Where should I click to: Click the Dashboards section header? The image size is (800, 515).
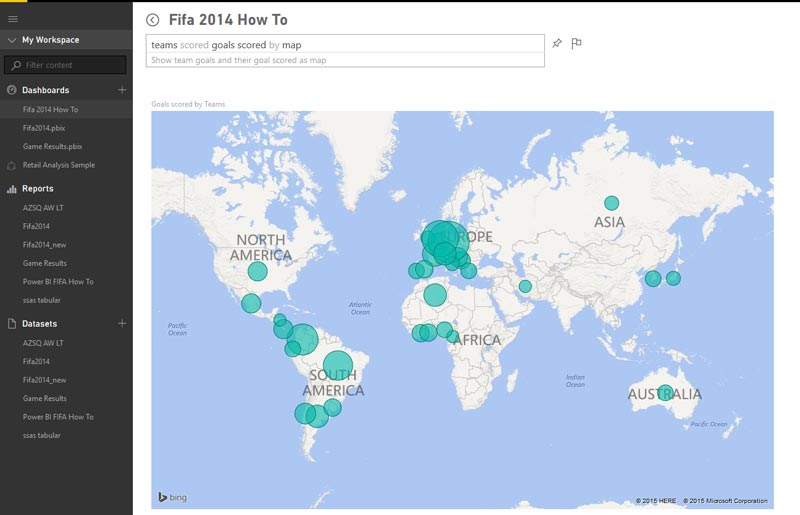[45, 90]
